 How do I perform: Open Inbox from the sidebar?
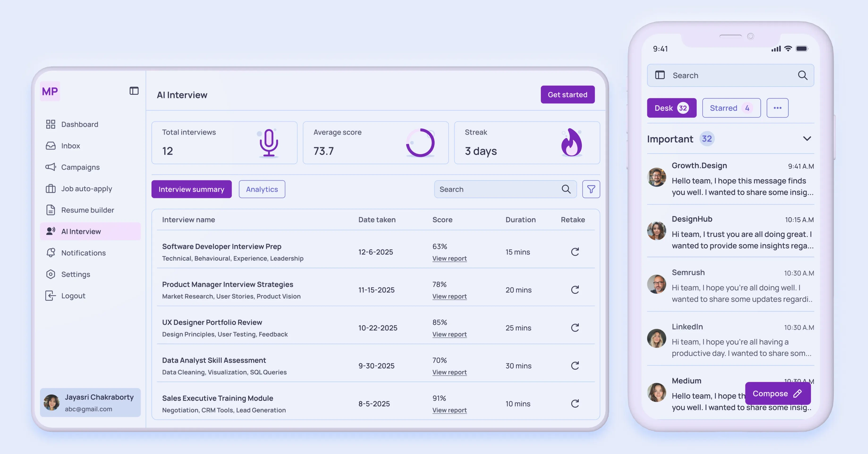tap(70, 146)
